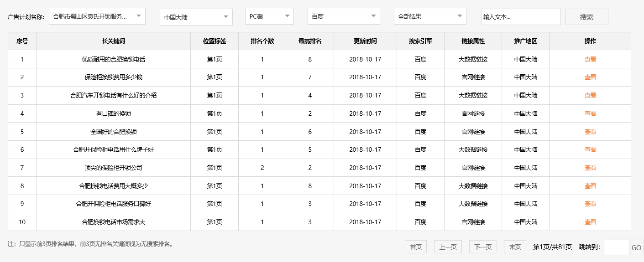Screen dimensions: 644x262
Task: Click the keyword text input field
Action: coord(520,17)
